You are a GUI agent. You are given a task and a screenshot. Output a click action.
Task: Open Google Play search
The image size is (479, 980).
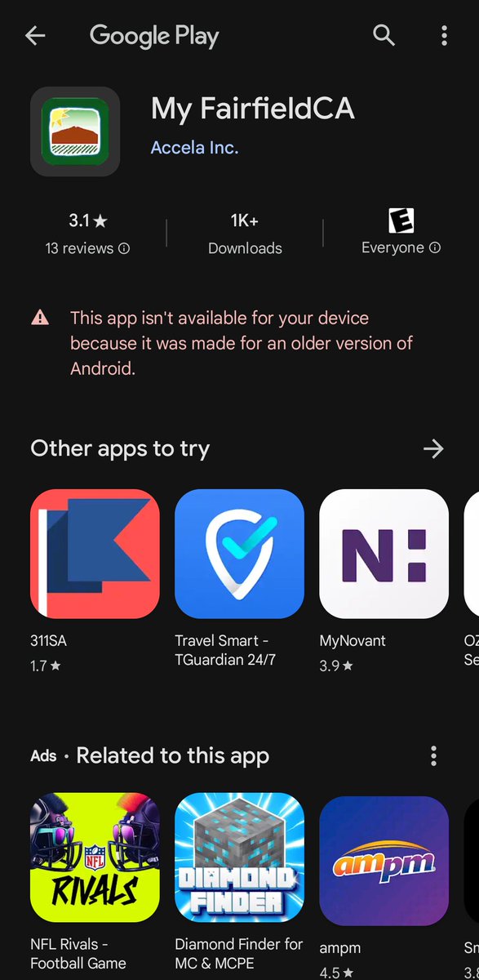tap(384, 35)
